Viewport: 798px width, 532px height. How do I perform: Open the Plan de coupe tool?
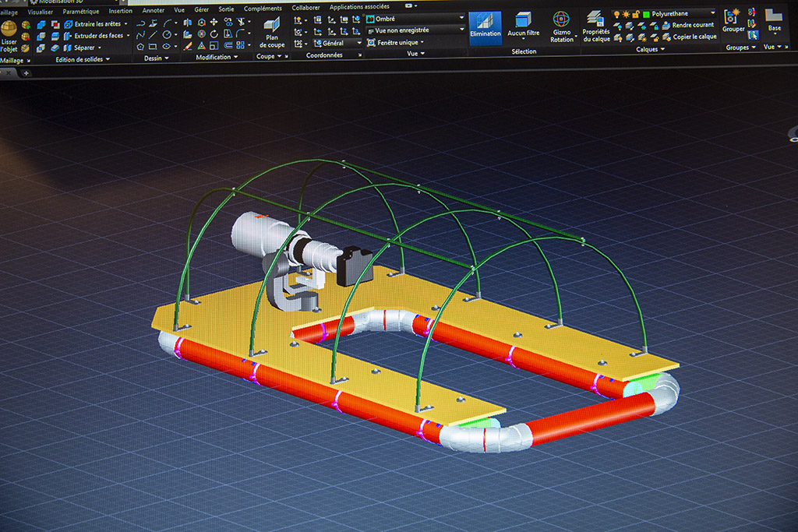pyautogui.click(x=272, y=33)
